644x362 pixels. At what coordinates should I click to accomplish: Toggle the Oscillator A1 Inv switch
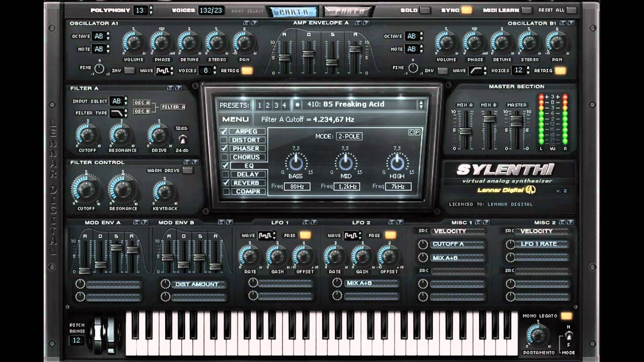pos(129,70)
